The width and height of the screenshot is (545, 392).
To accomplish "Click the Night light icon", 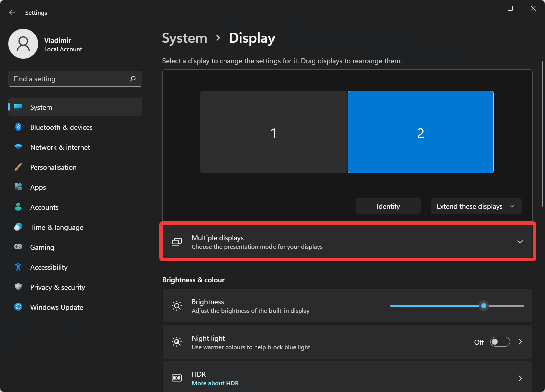I will pyautogui.click(x=177, y=342).
